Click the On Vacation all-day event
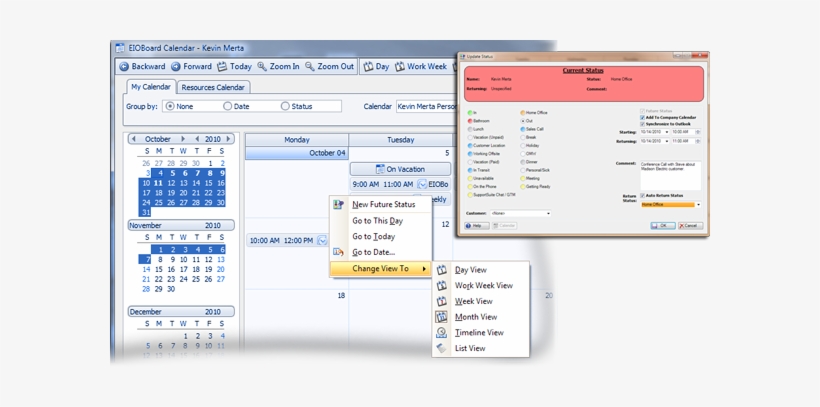820x407 pixels. pyautogui.click(x=401, y=169)
